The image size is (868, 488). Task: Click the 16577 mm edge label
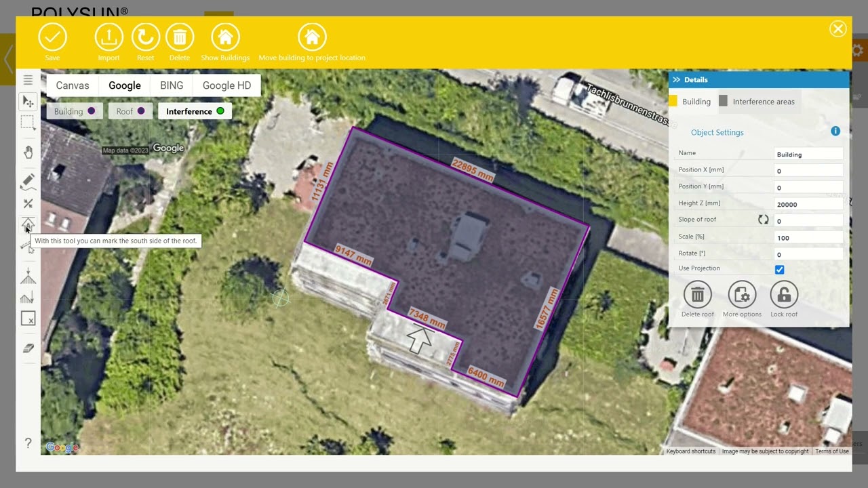[x=546, y=310]
